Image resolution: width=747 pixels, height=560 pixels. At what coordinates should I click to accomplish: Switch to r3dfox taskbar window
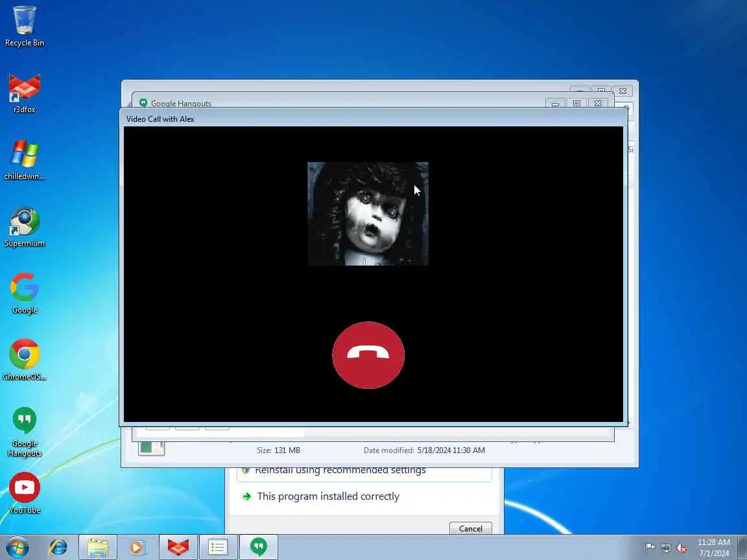click(178, 547)
